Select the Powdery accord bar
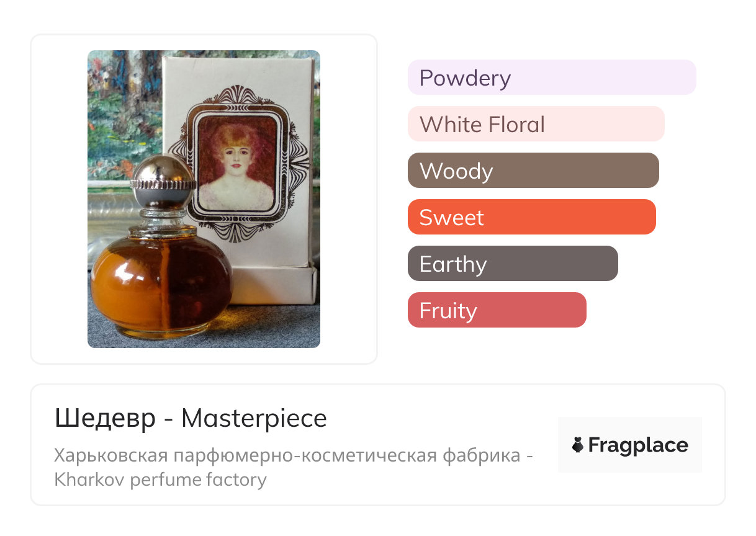756x536 pixels. click(551, 78)
